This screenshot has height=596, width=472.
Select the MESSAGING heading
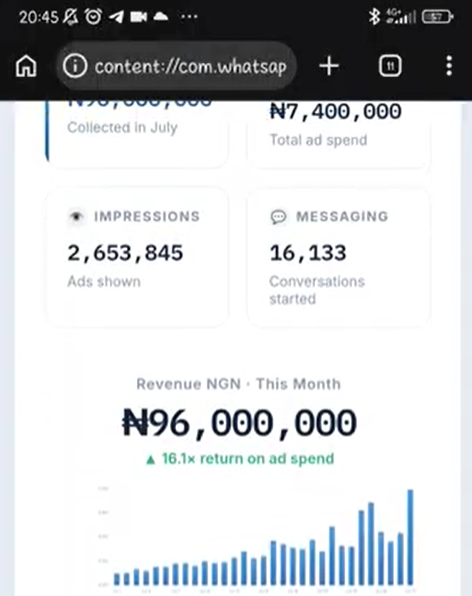(342, 217)
